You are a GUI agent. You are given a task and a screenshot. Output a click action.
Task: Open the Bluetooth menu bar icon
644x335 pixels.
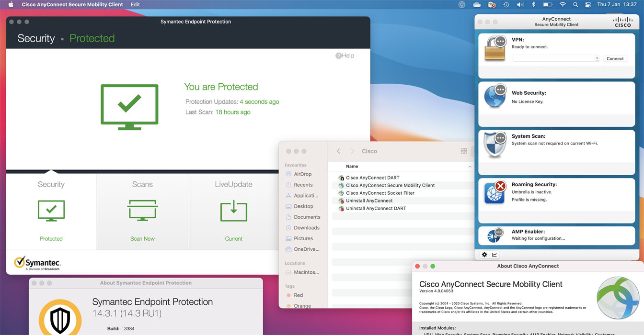533,4
